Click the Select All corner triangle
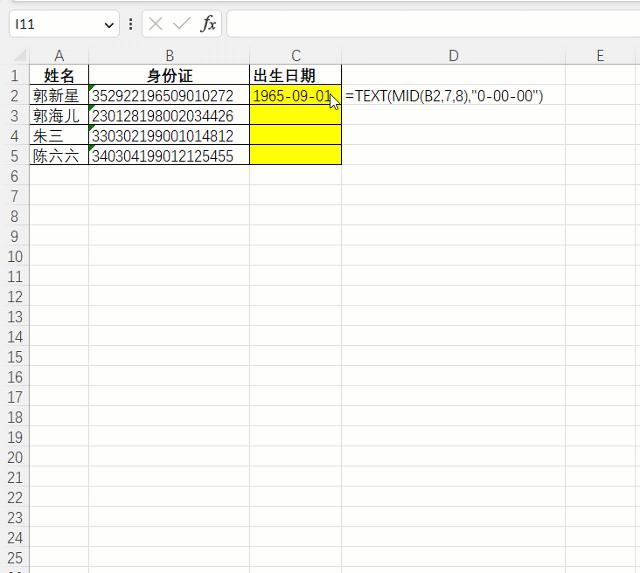The width and height of the screenshot is (640, 573). coord(19,56)
